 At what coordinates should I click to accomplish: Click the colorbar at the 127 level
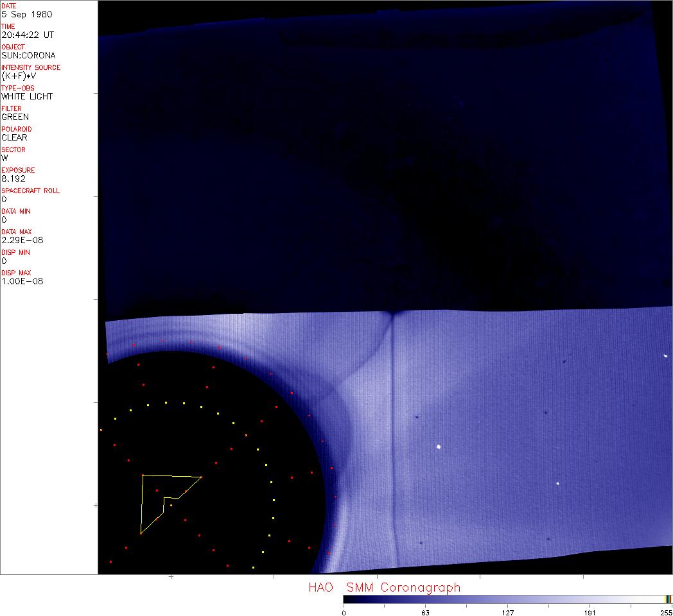pos(507,599)
